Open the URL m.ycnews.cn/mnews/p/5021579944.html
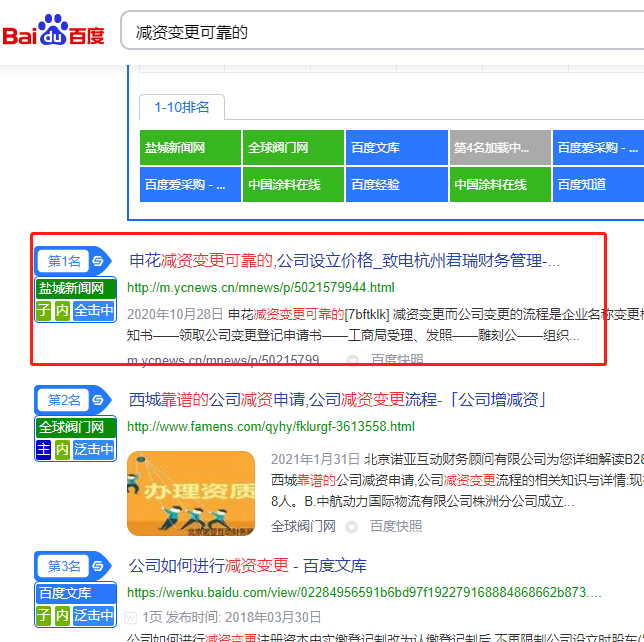Viewport: 644px width, 642px height. click(261, 288)
